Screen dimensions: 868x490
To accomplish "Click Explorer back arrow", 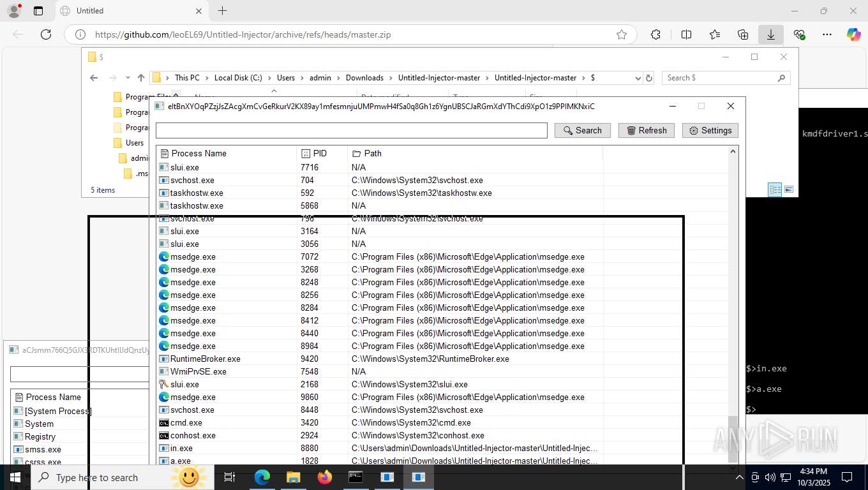I will tap(94, 78).
